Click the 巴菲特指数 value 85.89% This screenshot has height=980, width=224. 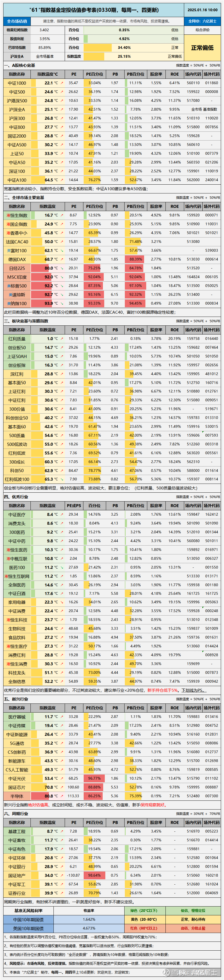pyautogui.click(x=44, y=48)
